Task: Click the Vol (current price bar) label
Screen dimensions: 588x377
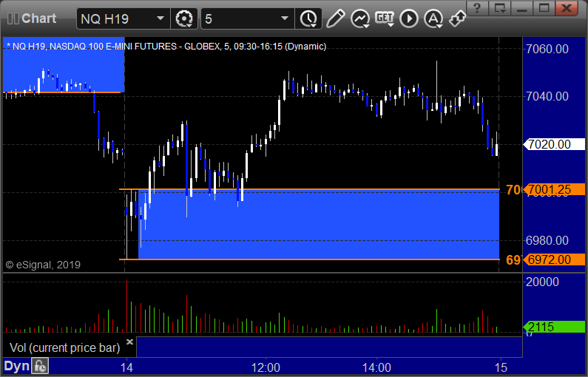Action: coord(64,347)
